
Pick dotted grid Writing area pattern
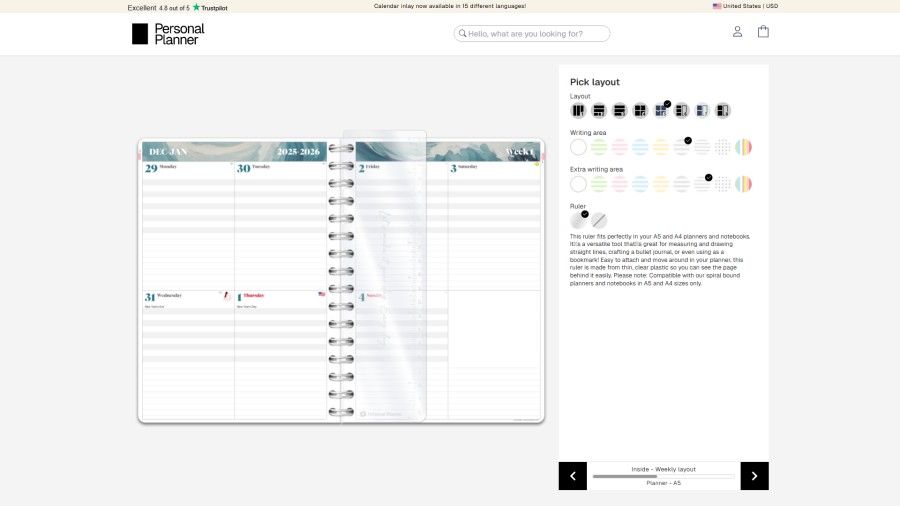pos(723,147)
